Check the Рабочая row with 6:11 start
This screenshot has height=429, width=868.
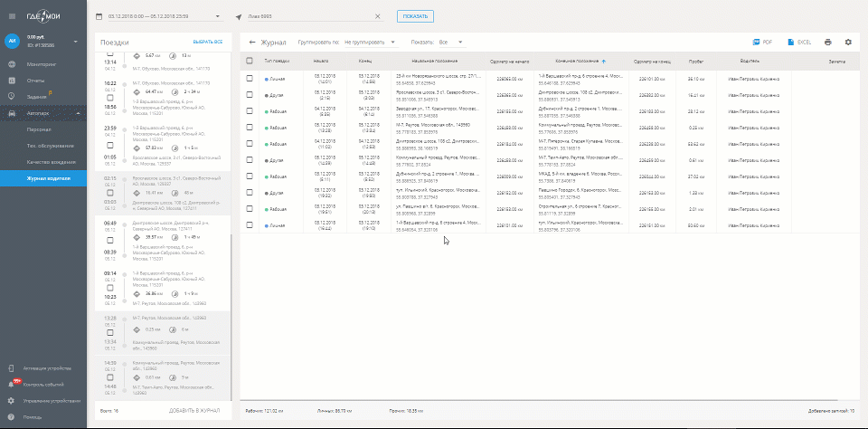click(250, 176)
